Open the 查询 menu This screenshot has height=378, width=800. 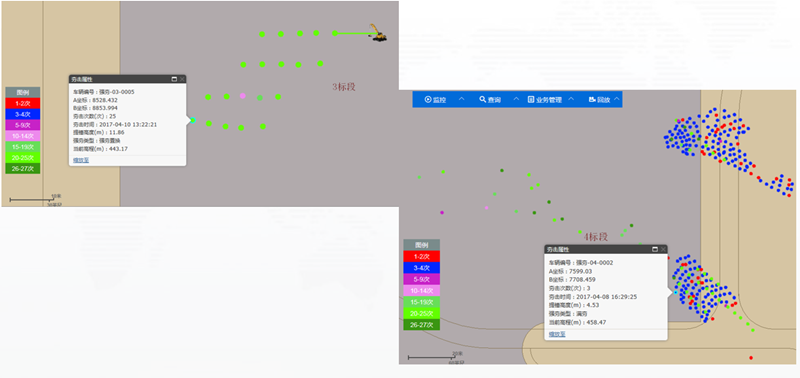(493, 99)
